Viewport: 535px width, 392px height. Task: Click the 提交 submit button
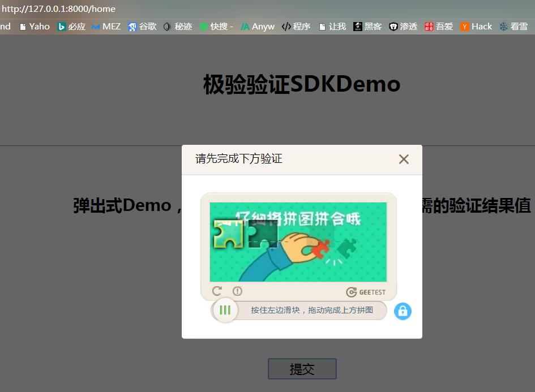coord(302,369)
